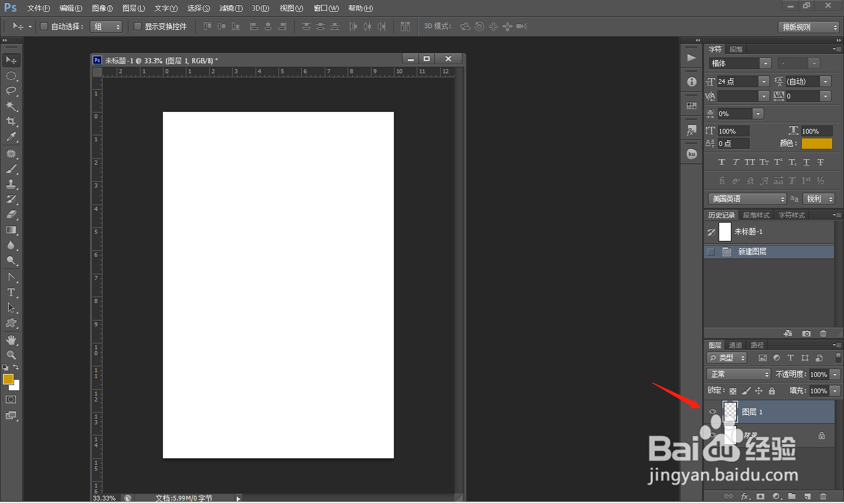Select the Brush tool
Screen dimensions: 844x504
pyautogui.click(x=11, y=169)
